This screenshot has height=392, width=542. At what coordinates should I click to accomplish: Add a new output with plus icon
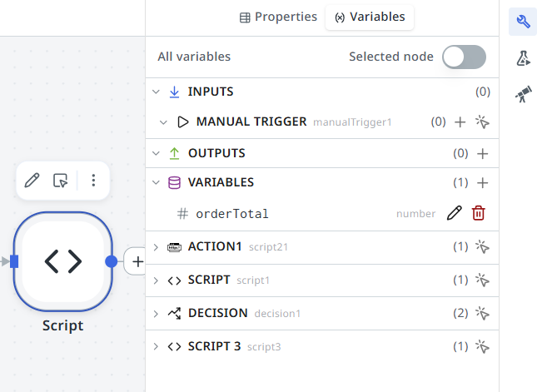coord(483,153)
